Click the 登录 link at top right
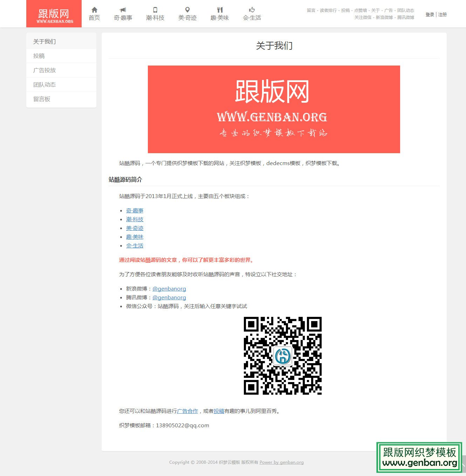Viewport: 466px width, 476px height. coord(429,15)
